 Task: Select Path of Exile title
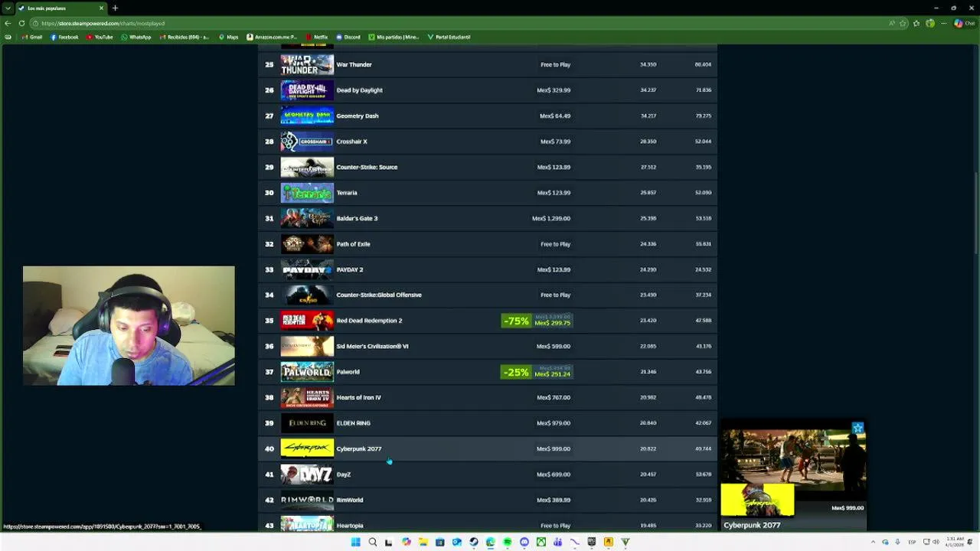[x=353, y=244]
